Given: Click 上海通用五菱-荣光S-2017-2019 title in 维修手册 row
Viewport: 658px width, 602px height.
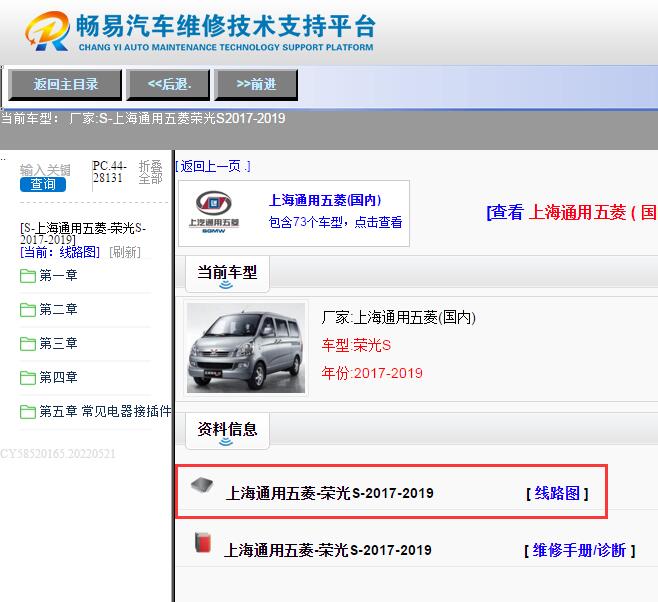Looking at the screenshot, I should point(328,550).
